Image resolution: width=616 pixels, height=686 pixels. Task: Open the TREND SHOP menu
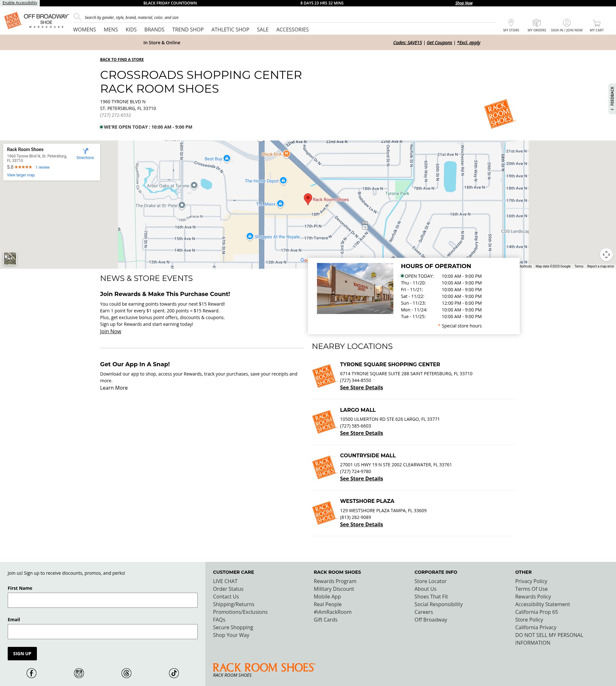coord(188,30)
